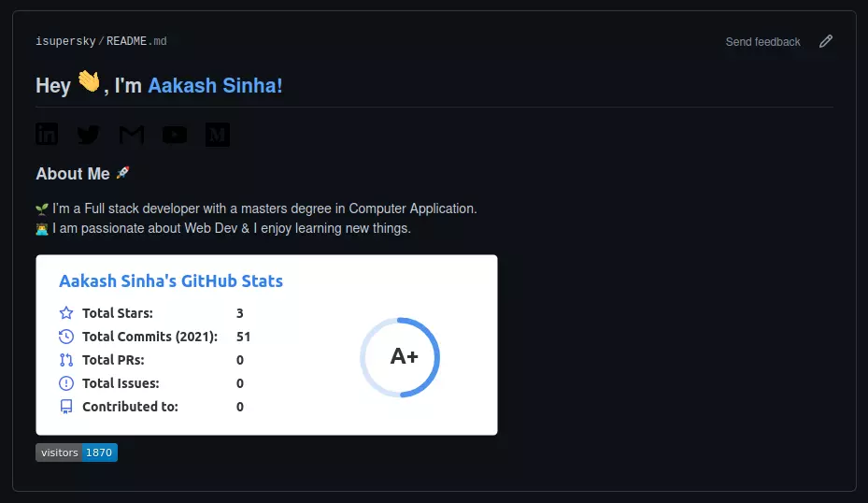Select the Total Stars value 3
Viewport: 868px width, 503px height.
point(240,313)
